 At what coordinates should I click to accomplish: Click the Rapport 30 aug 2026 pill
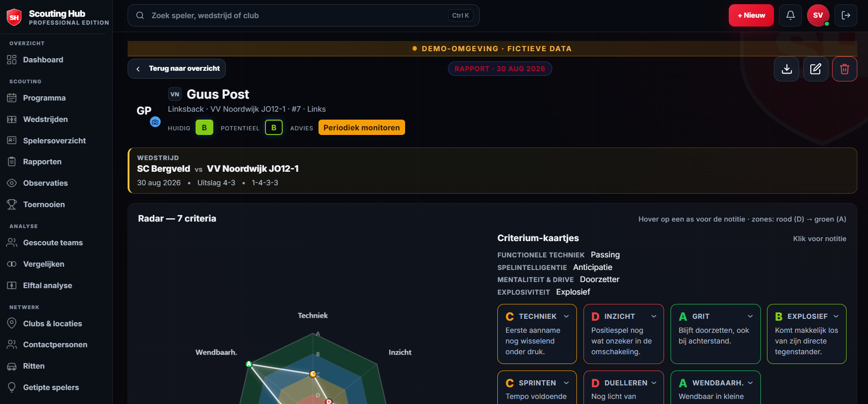(500, 69)
